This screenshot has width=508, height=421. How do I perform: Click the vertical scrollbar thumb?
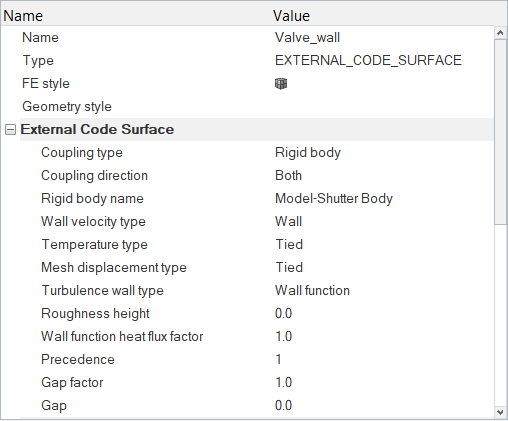500,132
